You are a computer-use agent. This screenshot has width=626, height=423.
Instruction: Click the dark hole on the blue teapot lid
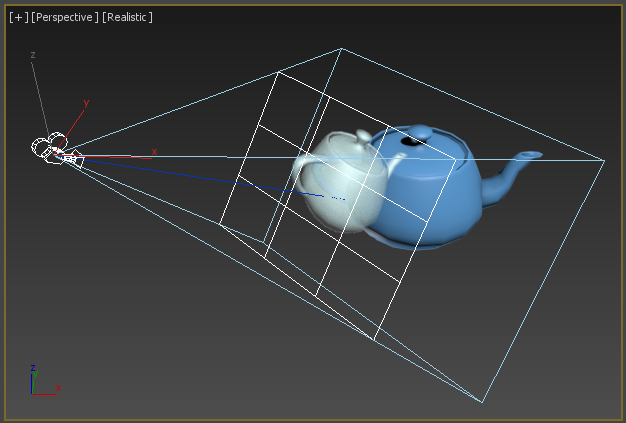pyautogui.click(x=408, y=141)
